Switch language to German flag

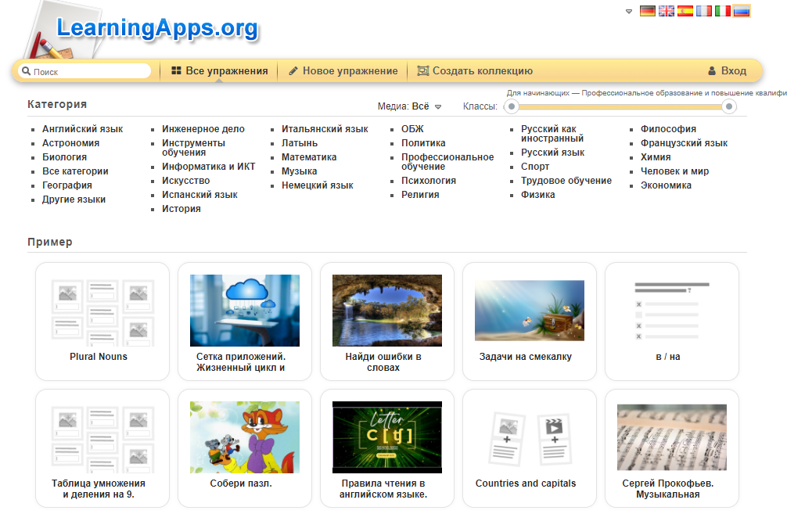648,11
